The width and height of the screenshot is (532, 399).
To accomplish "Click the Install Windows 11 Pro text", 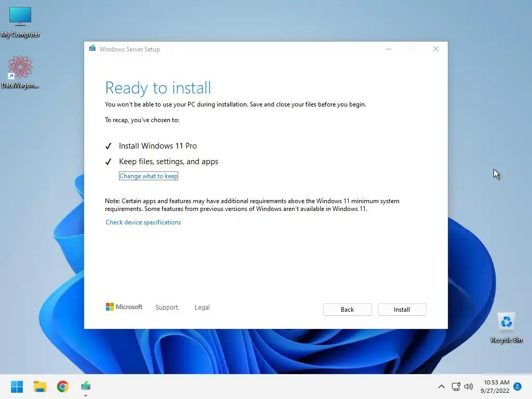I will pyautogui.click(x=158, y=146).
